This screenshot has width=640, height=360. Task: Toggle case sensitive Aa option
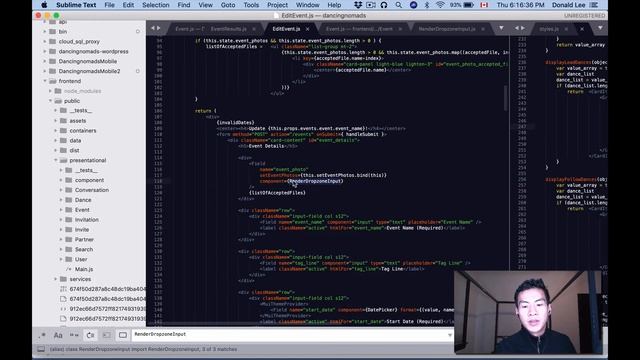[58, 335]
